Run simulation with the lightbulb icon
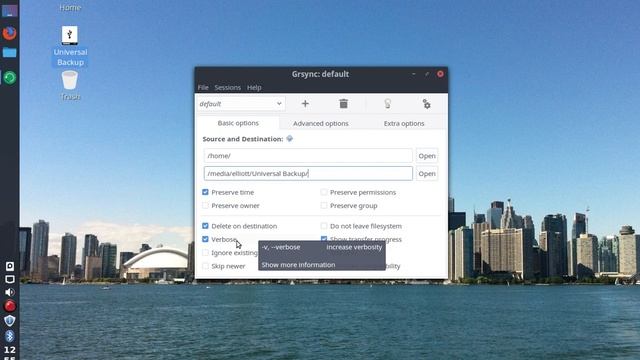The height and width of the screenshot is (360, 640). (387, 104)
